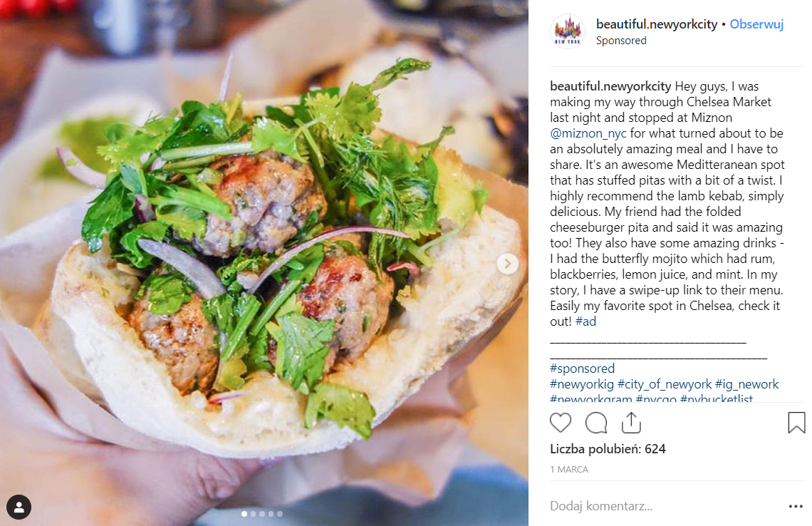Open the #city_of_newyork hashtag

665,384
